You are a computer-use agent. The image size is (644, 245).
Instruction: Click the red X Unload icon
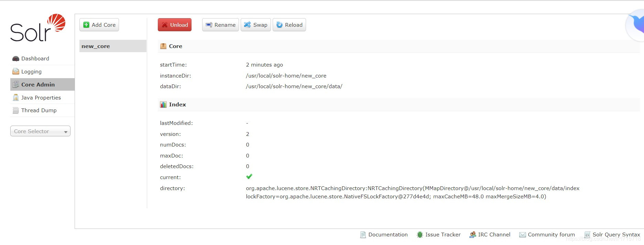[165, 25]
